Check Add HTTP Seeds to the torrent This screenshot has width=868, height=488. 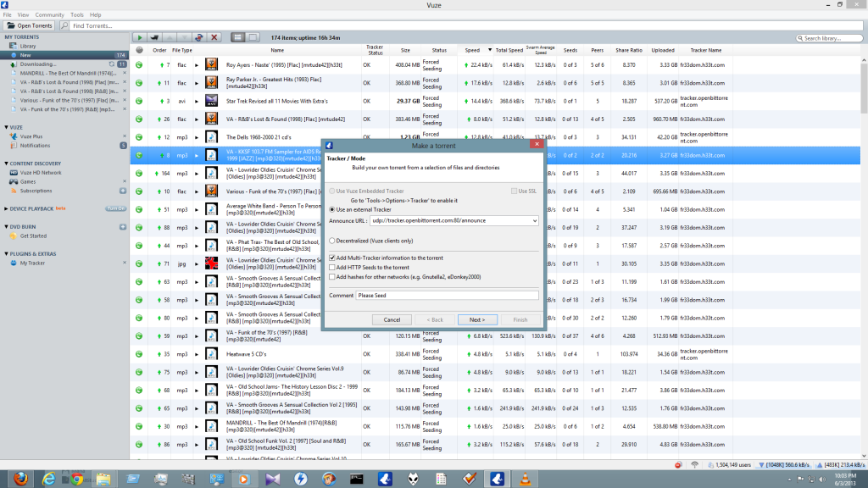pos(332,267)
